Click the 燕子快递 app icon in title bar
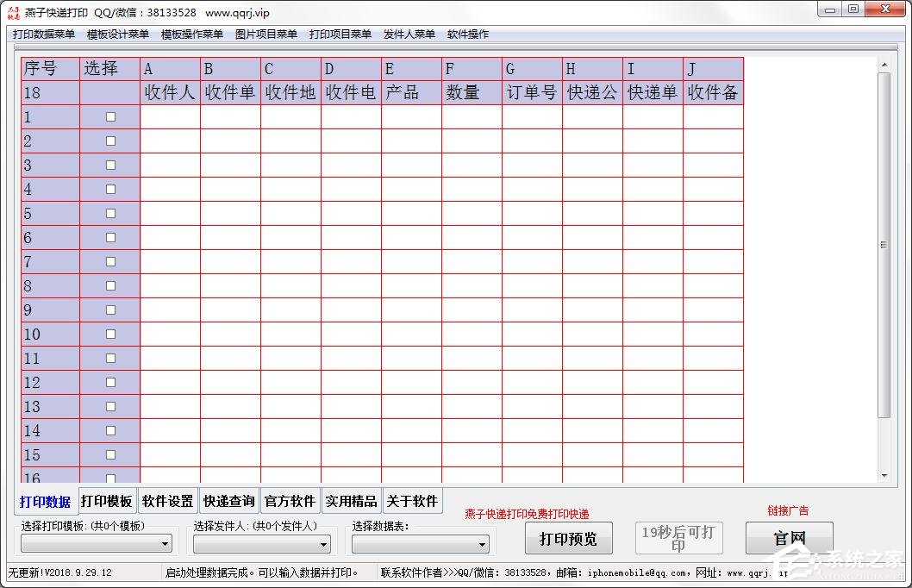Viewport: 912px width, 588px height. coord(13,10)
